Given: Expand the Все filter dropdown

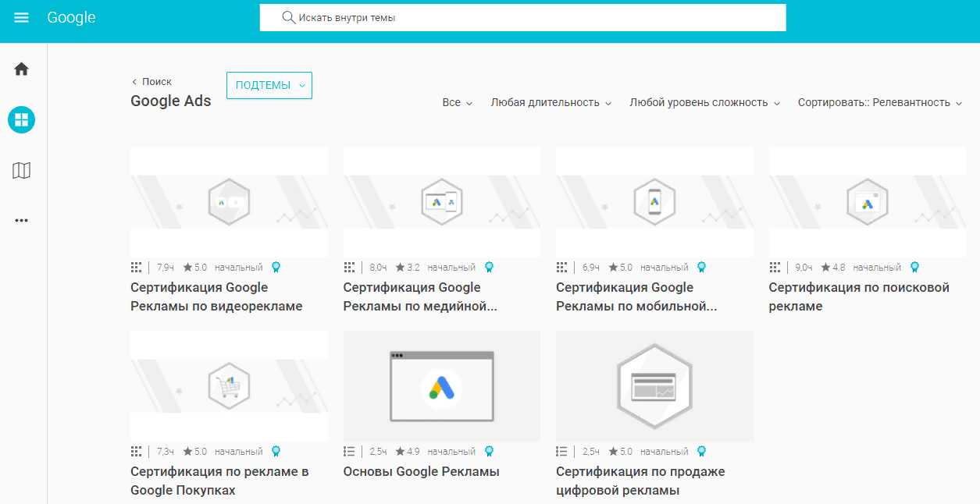Looking at the screenshot, I should tap(457, 102).
